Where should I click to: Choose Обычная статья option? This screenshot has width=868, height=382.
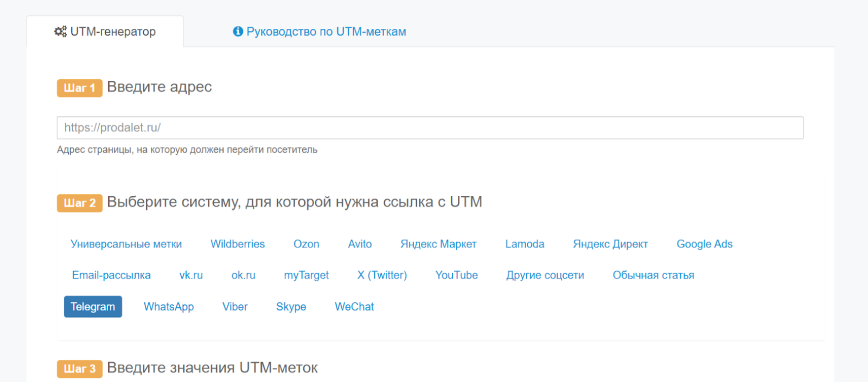[x=654, y=275]
